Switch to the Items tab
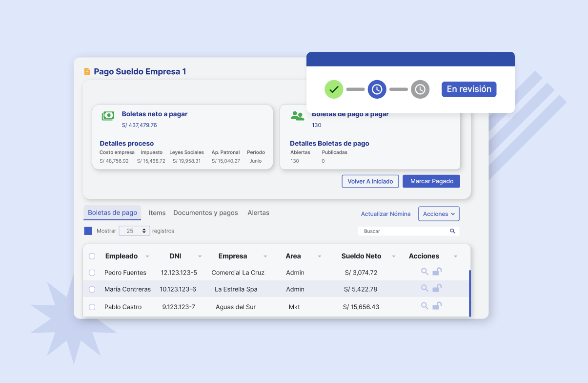This screenshot has height=383, width=588. (x=157, y=213)
